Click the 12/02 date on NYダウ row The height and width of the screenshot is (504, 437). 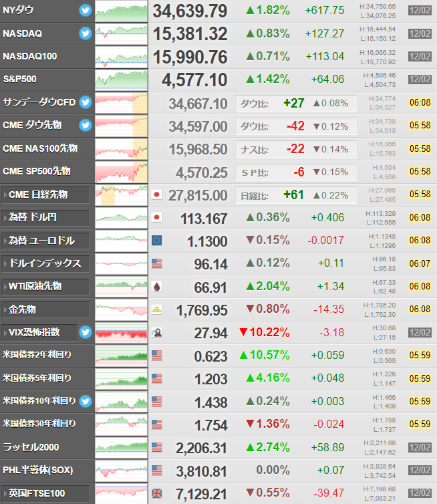pos(420,11)
